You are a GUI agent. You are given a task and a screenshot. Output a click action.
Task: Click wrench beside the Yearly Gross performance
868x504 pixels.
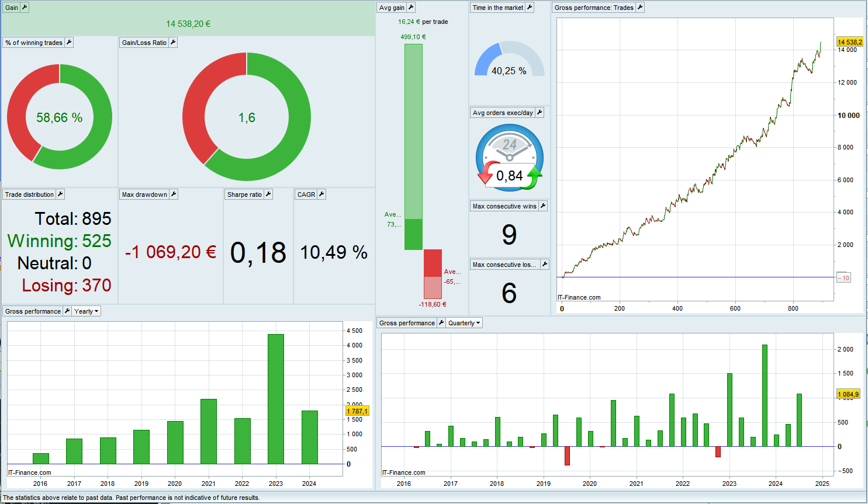pos(67,311)
